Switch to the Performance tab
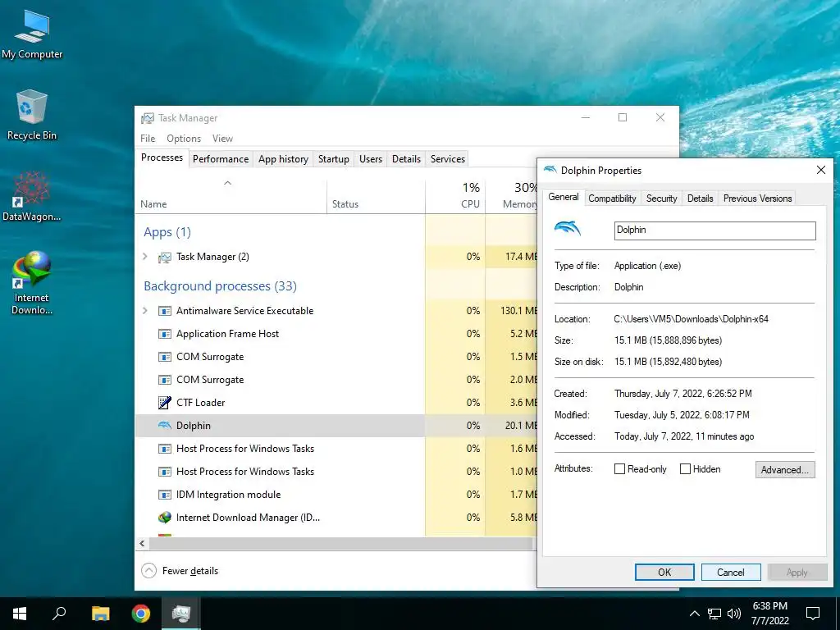The width and height of the screenshot is (840, 630). pos(221,159)
